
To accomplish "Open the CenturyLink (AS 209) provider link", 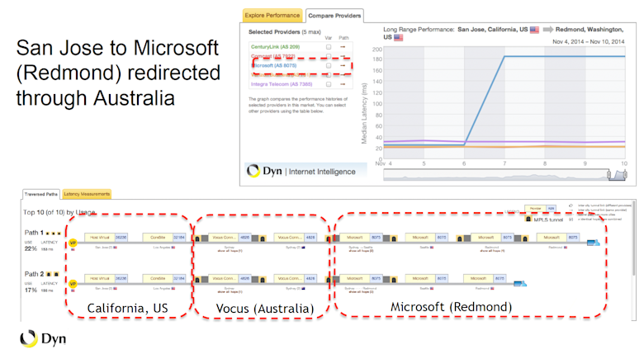I will tap(275, 47).
